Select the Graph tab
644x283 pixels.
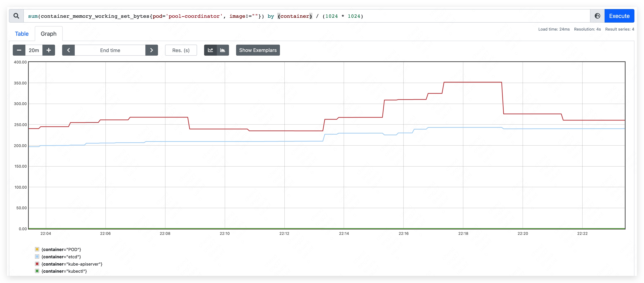[x=48, y=34]
